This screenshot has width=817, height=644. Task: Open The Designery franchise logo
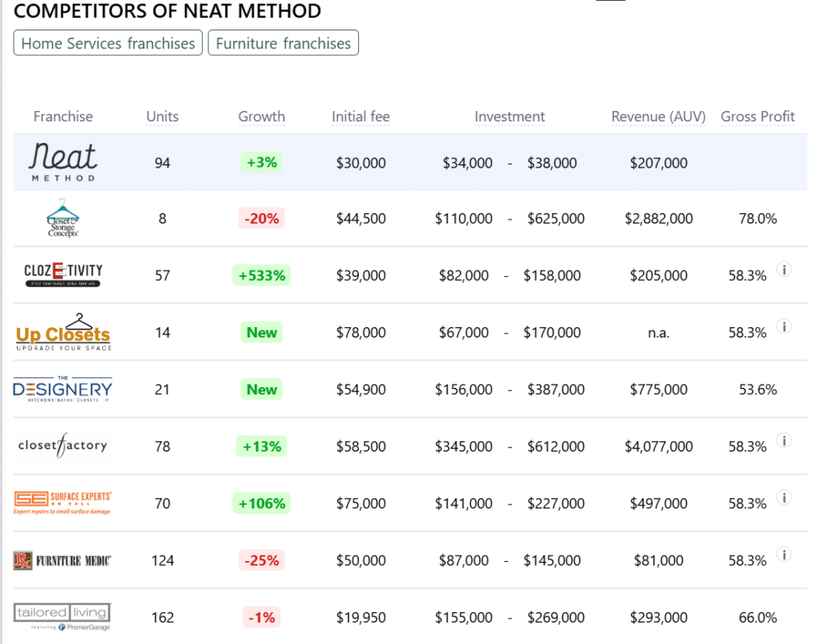click(62, 389)
